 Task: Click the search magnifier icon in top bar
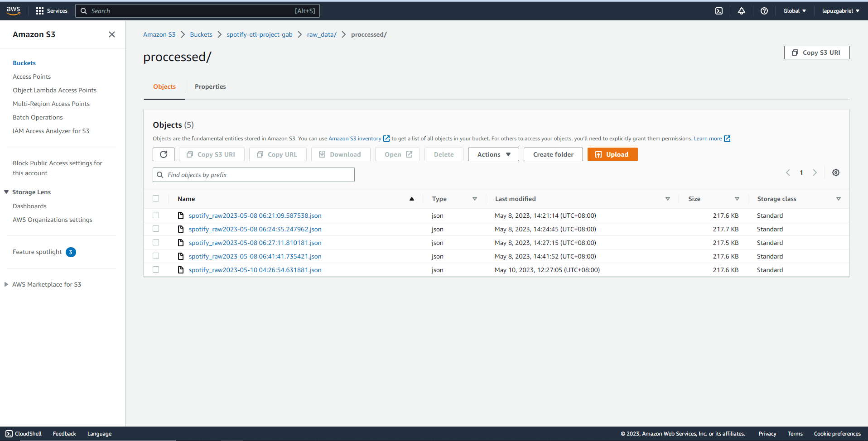[x=83, y=11]
